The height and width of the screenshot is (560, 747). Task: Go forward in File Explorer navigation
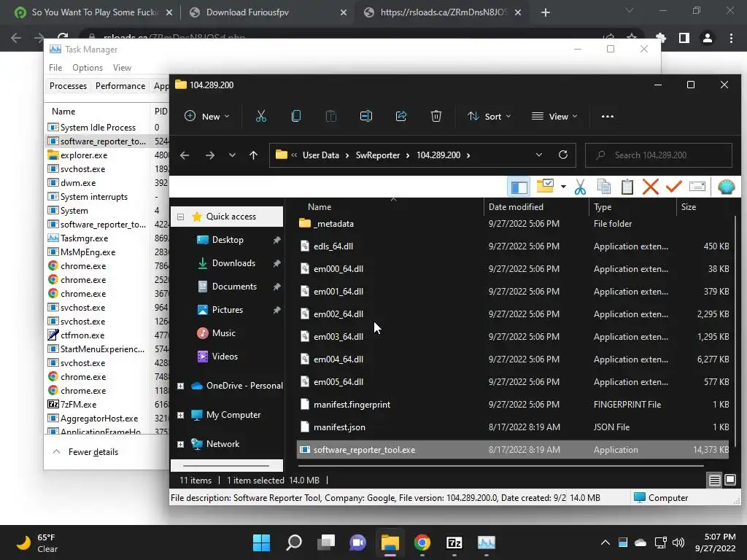tap(209, 155)
